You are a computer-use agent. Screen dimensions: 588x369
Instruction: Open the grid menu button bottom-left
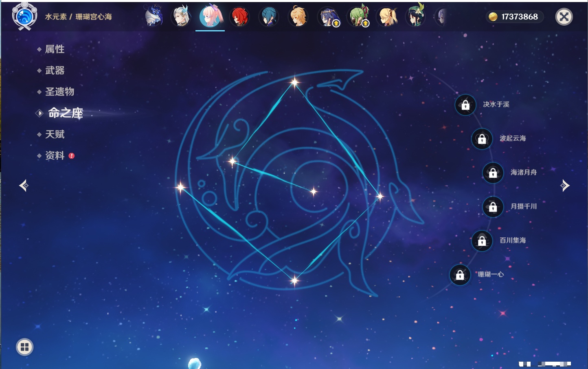coord(24,347)
